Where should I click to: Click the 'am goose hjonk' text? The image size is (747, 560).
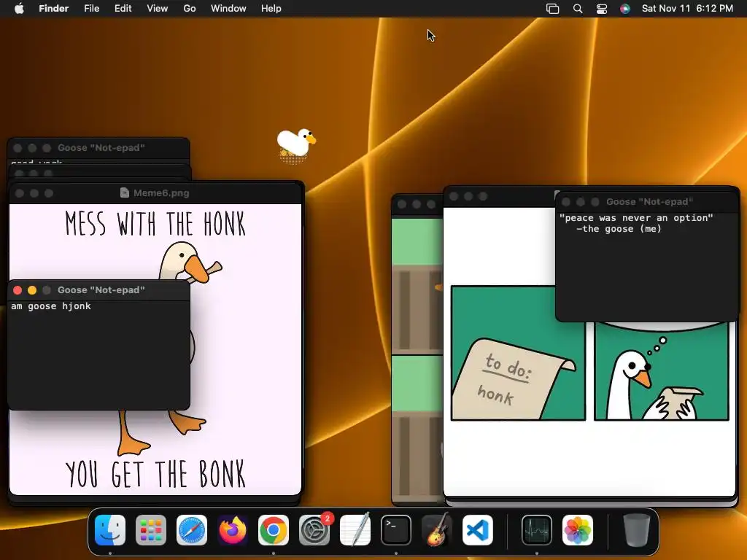pos(51,306)
